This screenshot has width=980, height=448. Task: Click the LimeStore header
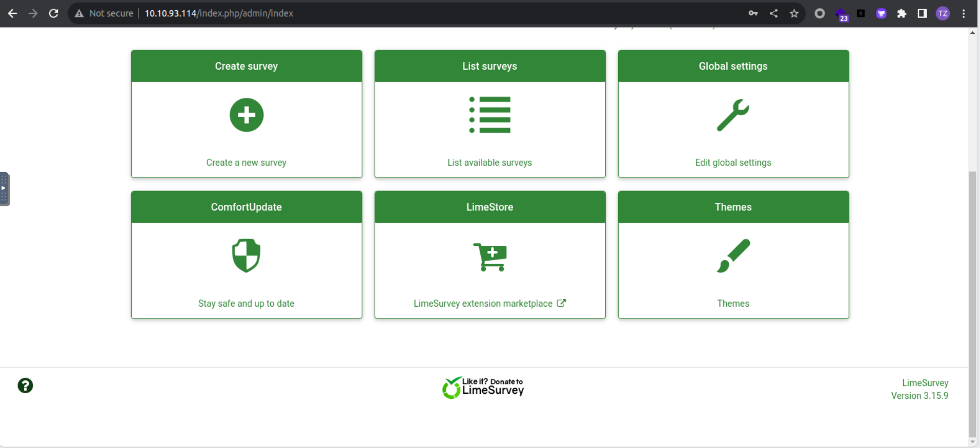[x=490, y=207]
